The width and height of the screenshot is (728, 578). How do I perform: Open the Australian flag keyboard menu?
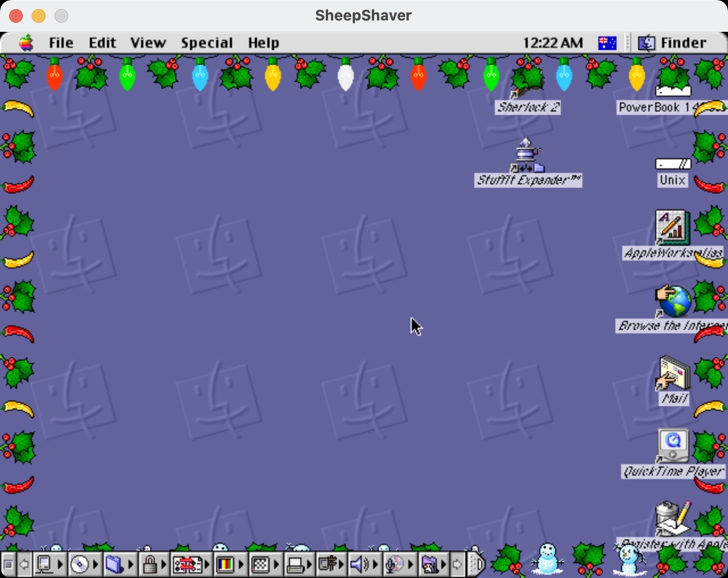coord(607,43)
